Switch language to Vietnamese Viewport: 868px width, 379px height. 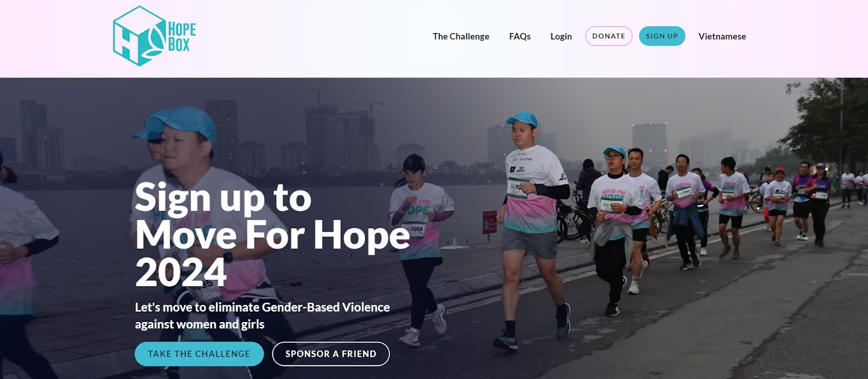point(722,36)
